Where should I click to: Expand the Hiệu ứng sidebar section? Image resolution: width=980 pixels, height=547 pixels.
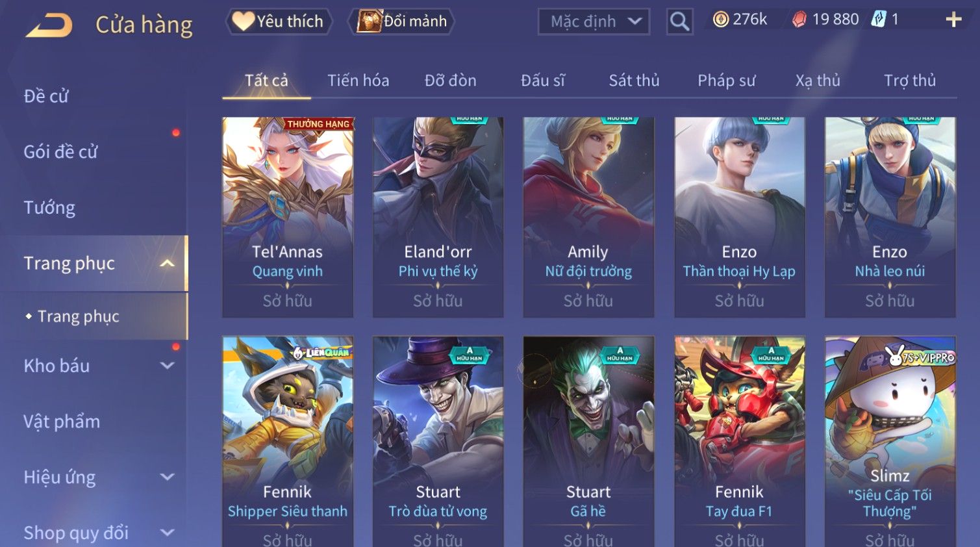click(x=167, y=477)
